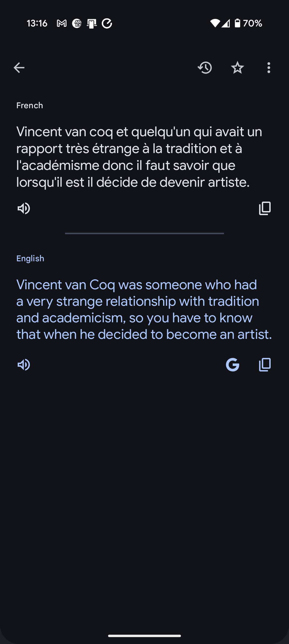Tap the divider between text panels
This screenshot has height=644, width=289.
click(144, 233)
